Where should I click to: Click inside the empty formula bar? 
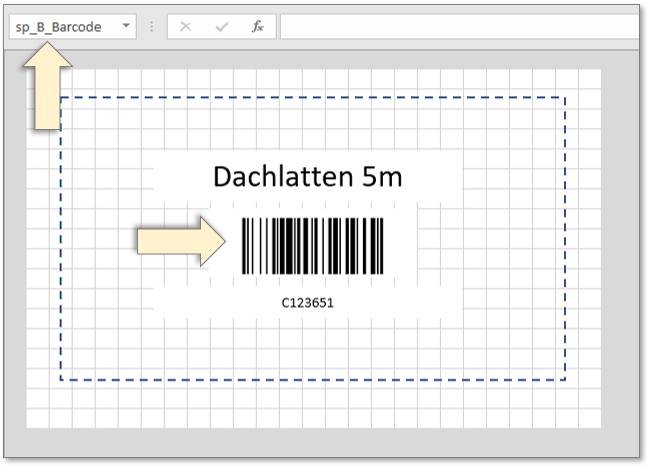point(459,27)
